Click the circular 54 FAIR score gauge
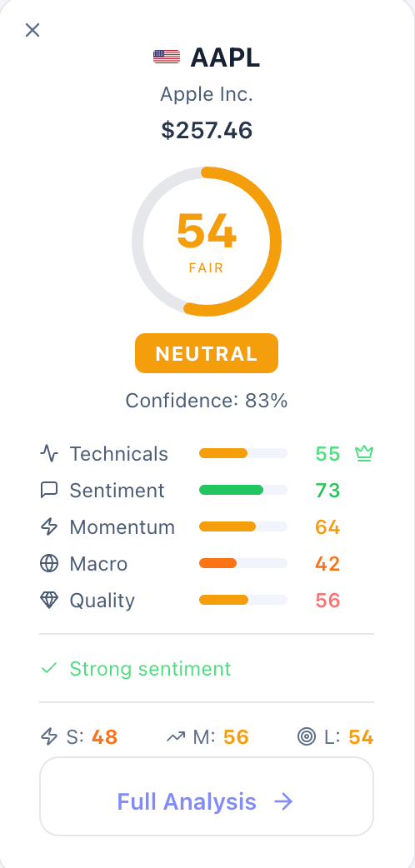The width and height of the screenshot is (415, 868). 207,242
